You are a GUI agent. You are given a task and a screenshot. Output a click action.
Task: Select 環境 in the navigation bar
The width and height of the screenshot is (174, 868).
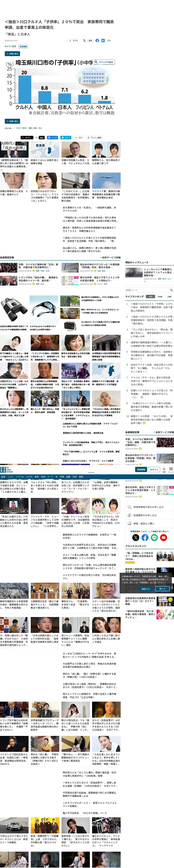click(81, 477)
